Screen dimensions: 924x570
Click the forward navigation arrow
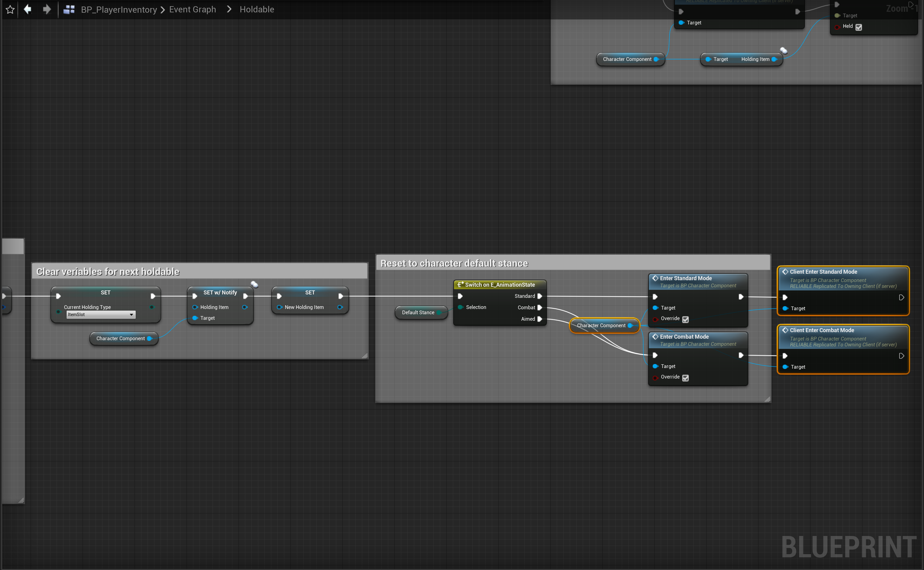[47, 9]
